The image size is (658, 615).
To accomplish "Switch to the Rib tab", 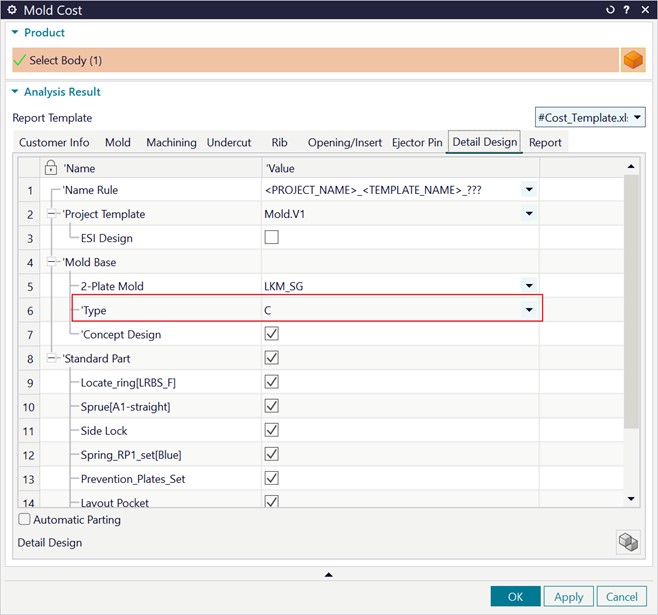I will (279, 143).
